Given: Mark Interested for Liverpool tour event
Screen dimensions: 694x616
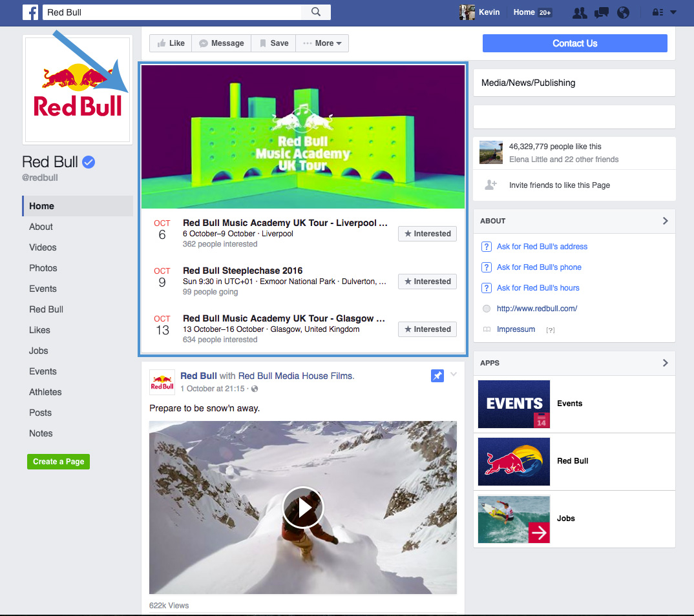Looking at the screenshot, I should point(427,234).
